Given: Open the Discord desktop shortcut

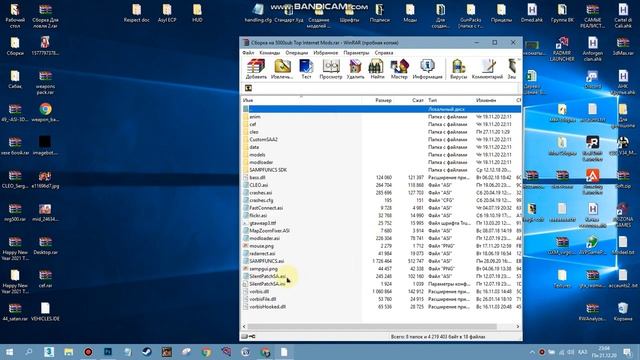Looking at the screenshot, I should click(592, 80).
